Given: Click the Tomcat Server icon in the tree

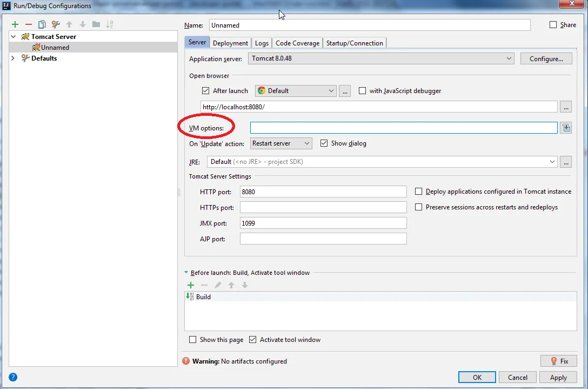Looking at the screenshot, I should (25, 36).
